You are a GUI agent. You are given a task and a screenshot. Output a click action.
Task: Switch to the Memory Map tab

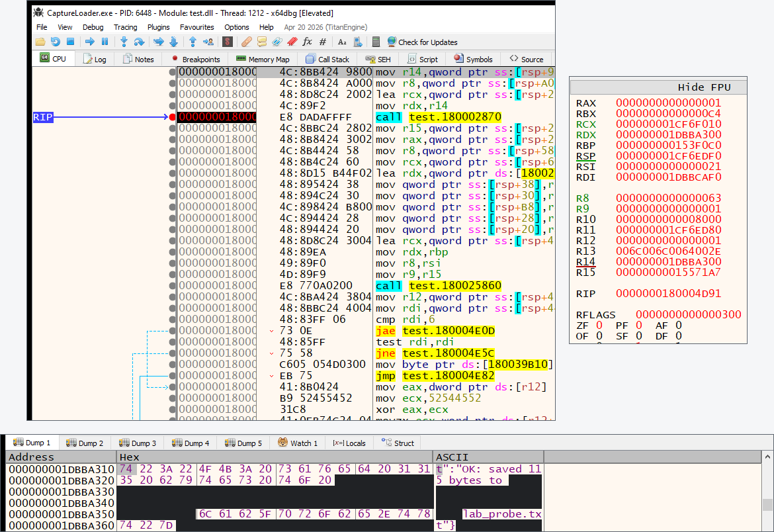coord(263,60)
